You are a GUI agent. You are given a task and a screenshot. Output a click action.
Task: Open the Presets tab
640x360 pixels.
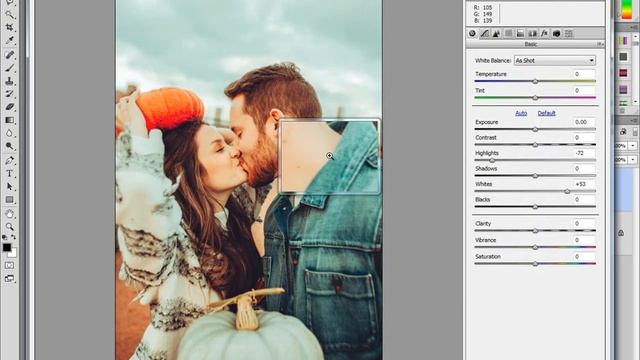pyautogui.click(x=569, y=33)
